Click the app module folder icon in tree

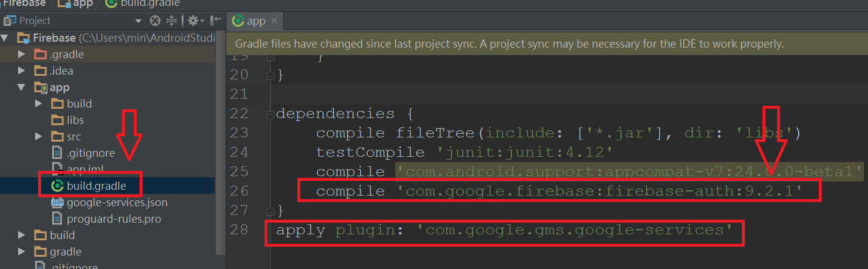point(40,88)
